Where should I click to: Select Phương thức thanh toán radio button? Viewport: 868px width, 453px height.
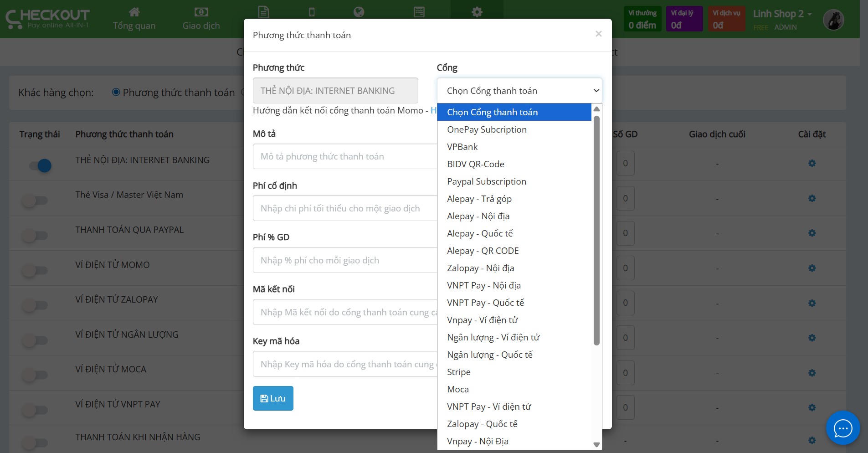point(116,92)
